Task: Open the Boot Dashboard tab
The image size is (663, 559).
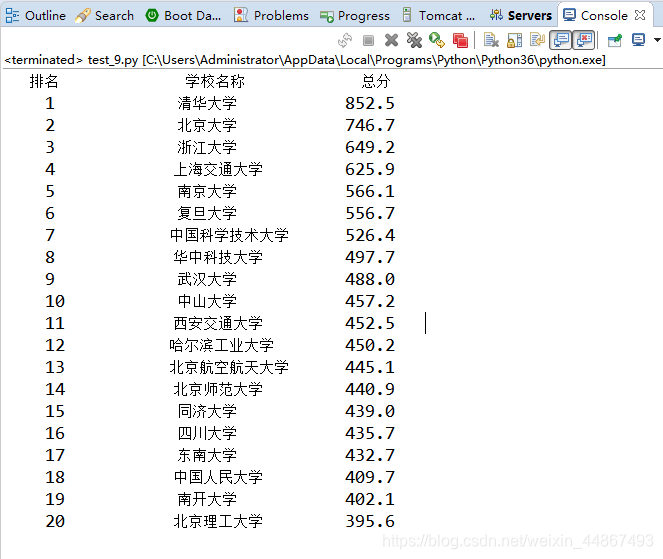Action: coord(184,16)
